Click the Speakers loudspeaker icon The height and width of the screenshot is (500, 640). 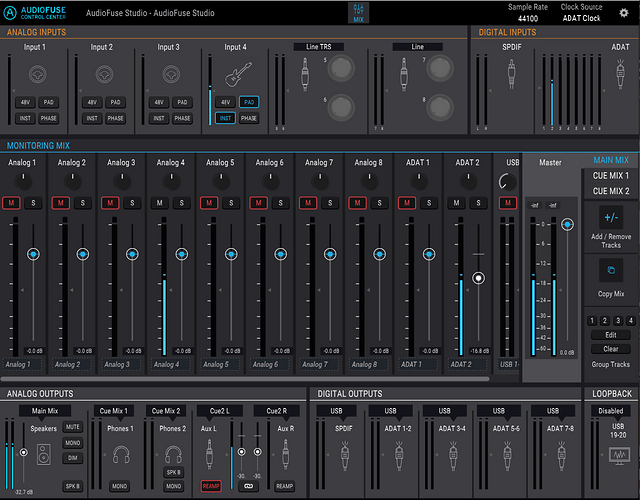[44, 455]
